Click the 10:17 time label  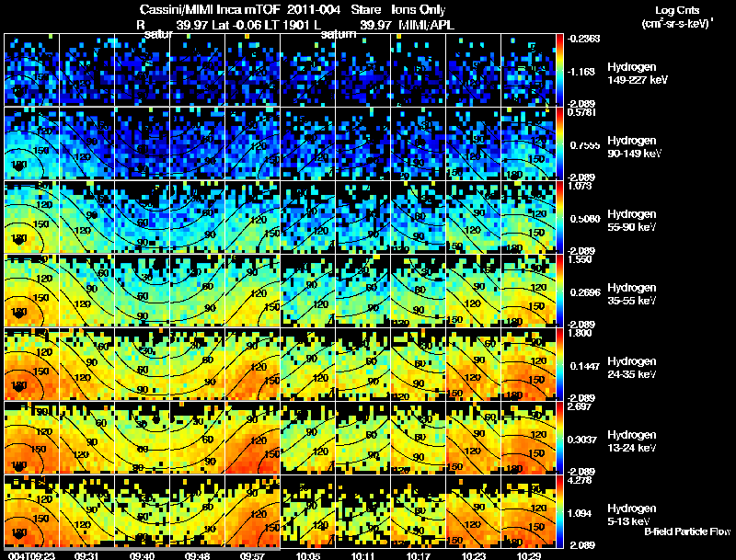418,555
